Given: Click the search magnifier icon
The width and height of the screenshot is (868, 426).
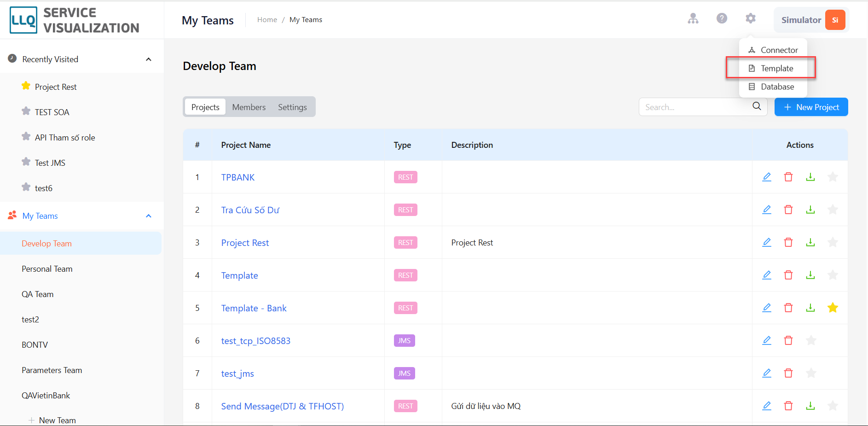Looking at the screenshot, I should coord(757,106).
